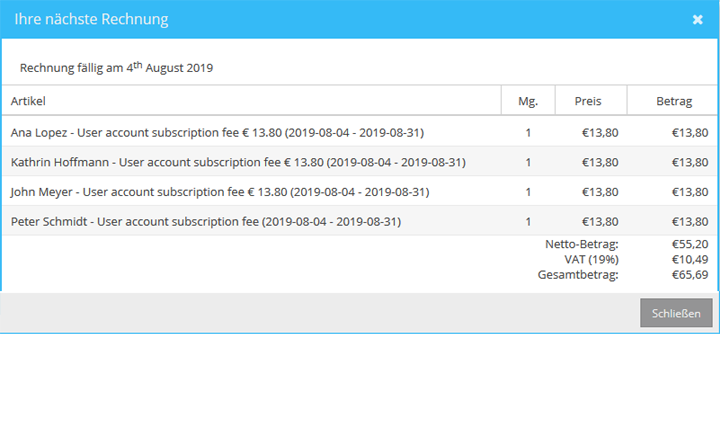720x432 pixels.
Task: Click the Betrag amount in Peter Schmidt row
Action: [689, 222]
